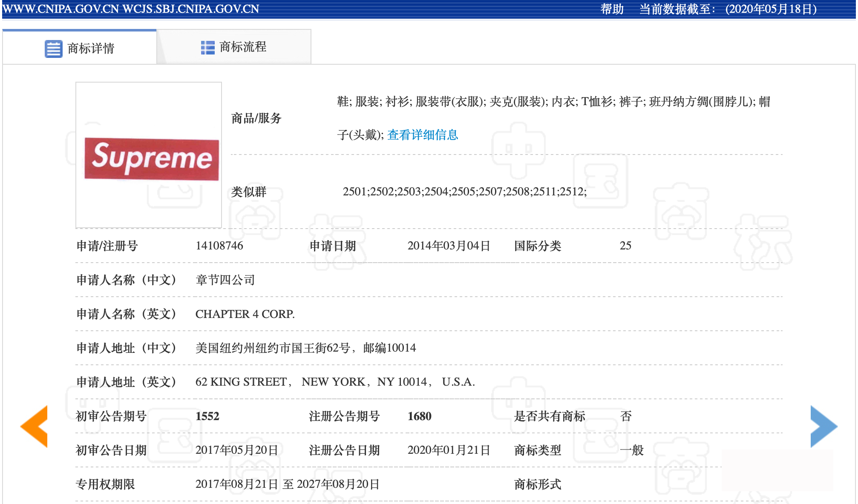858x504 pixels.
Task: Switch to the 商标详情 tab
Action: 90,49
